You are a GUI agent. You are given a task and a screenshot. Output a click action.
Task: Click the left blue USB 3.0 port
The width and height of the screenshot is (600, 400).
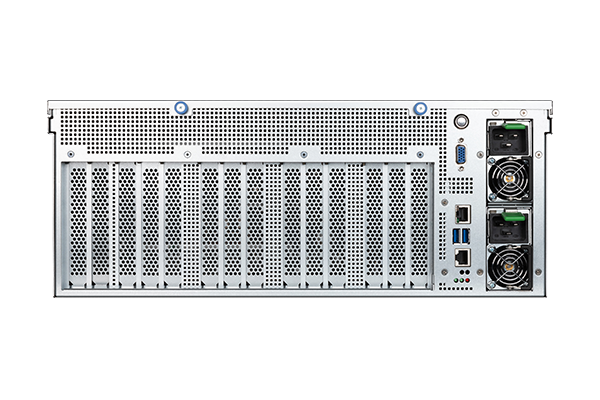[457, 236]
